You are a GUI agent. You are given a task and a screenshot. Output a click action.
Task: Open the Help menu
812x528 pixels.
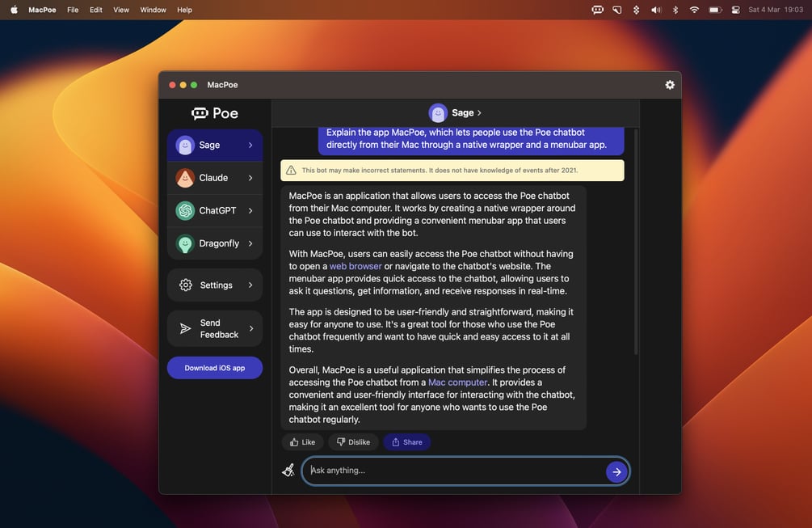pyautogui.click(x=184, y=10)
